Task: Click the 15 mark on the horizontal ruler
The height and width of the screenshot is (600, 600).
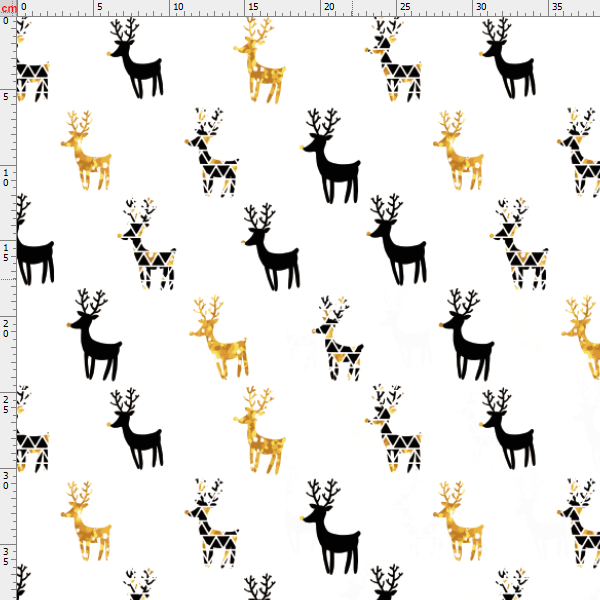Action: point(253,7)
